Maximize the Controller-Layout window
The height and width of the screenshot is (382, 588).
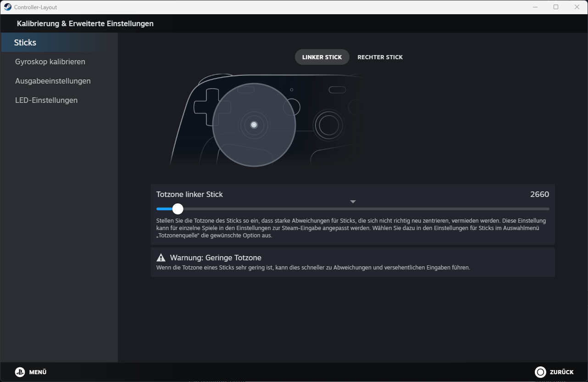pos(556,7)
